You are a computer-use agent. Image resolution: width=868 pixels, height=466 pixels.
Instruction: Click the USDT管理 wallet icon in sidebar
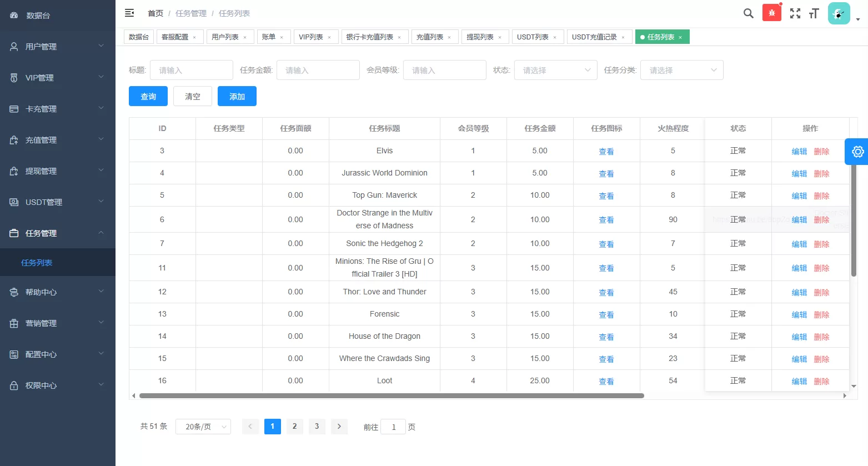13,202
